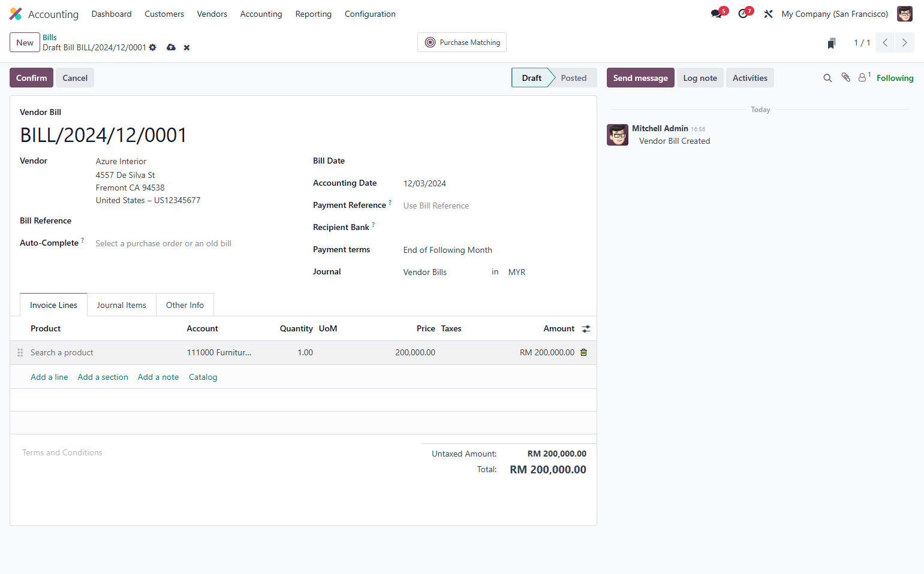This screenshot has height=574, width=924.
Task: Open the Payment terms dropdown
Action: pos(495,250)
